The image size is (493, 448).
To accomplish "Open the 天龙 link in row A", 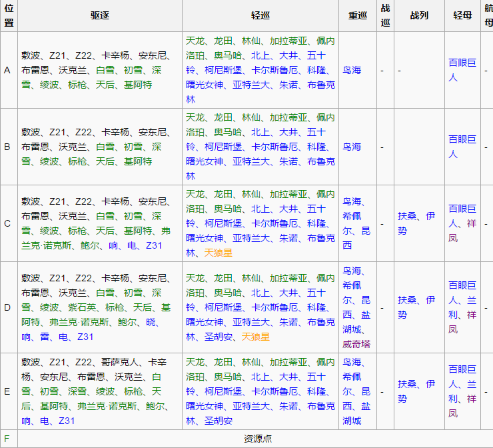I will [x=195, y=41].
